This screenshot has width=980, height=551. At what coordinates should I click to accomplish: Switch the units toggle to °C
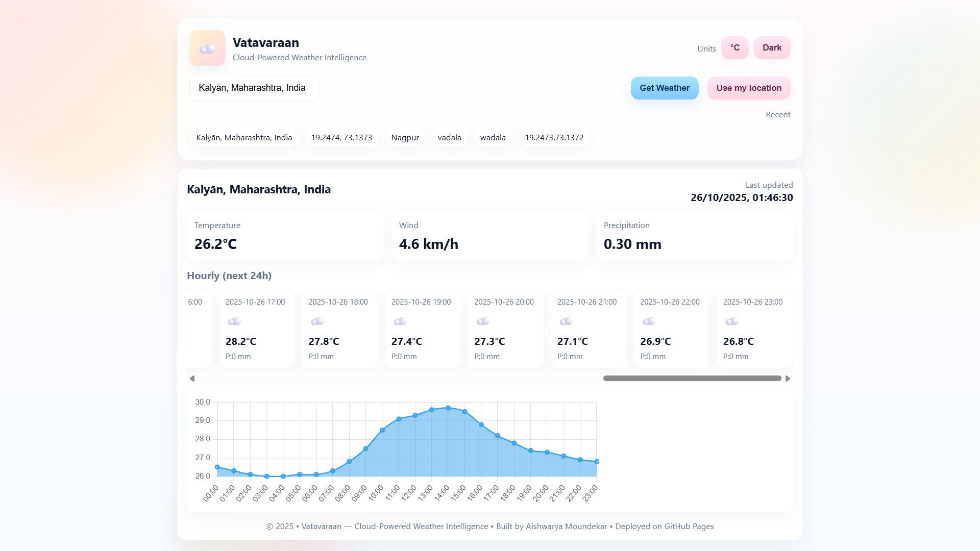735,47
